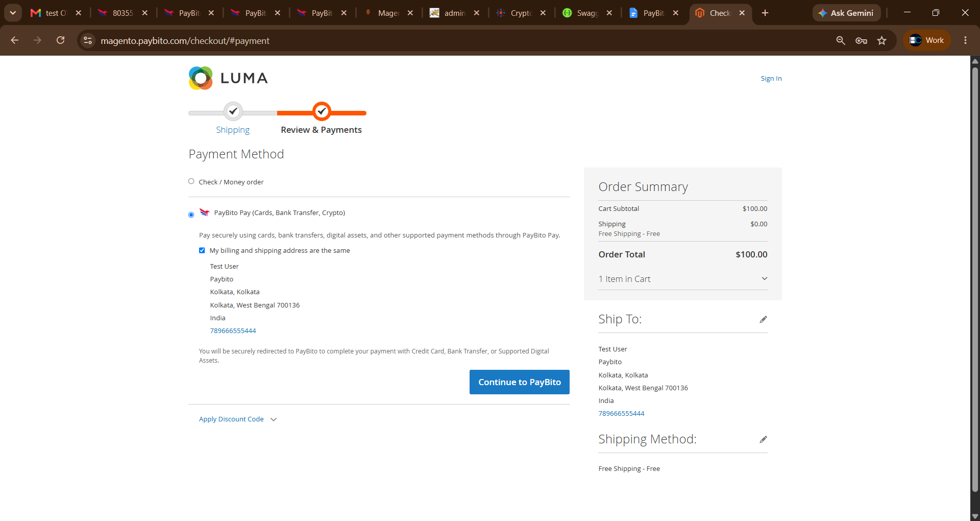The image size is (980, 521).
Task: Bookmark this page with star icon
Action: pos(881,40)
